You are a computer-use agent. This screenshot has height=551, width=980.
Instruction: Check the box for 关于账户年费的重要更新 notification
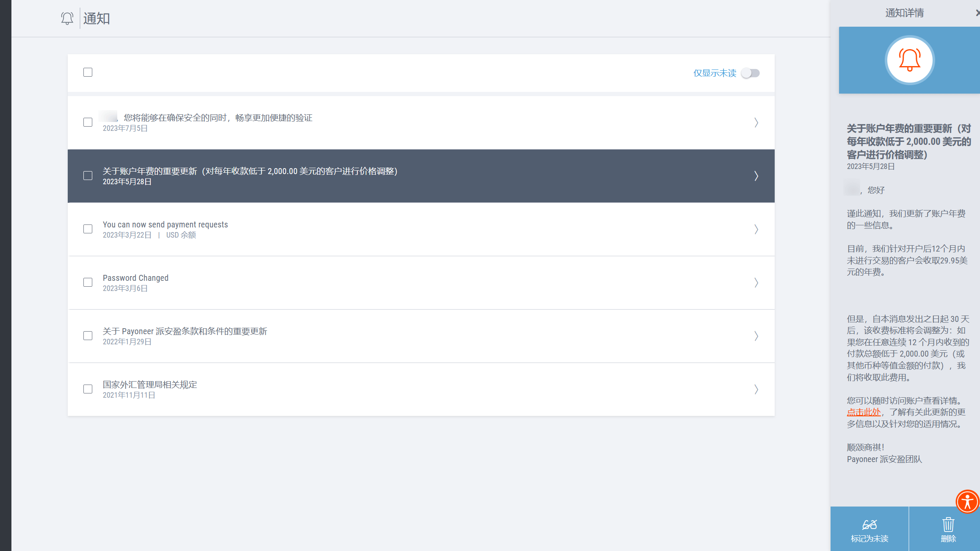(x=88, y=176)
